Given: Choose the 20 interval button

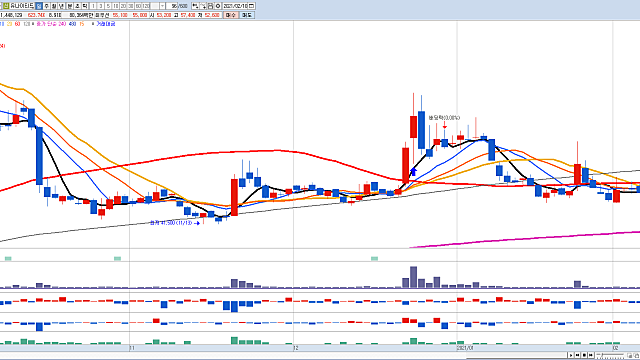Looking at the screenshot, I should (123, 6).
